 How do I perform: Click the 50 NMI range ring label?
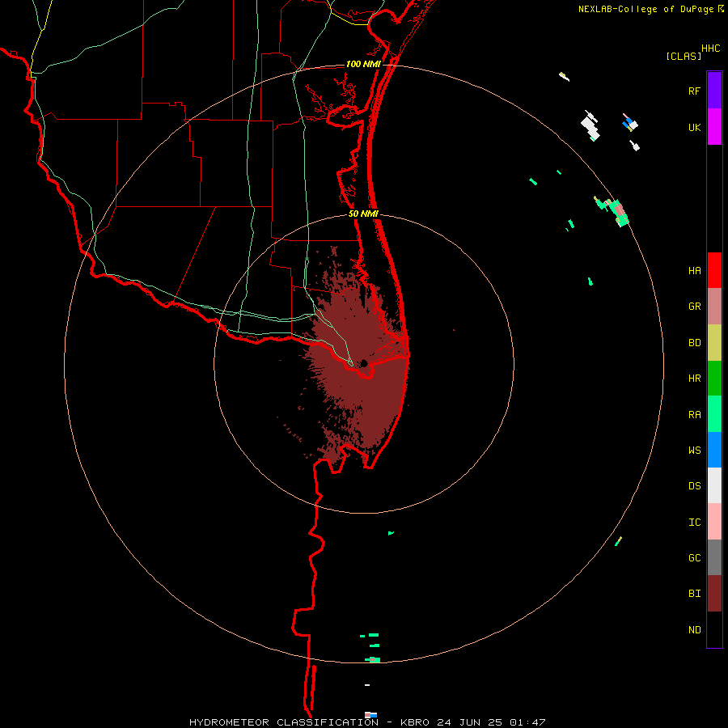363,214
